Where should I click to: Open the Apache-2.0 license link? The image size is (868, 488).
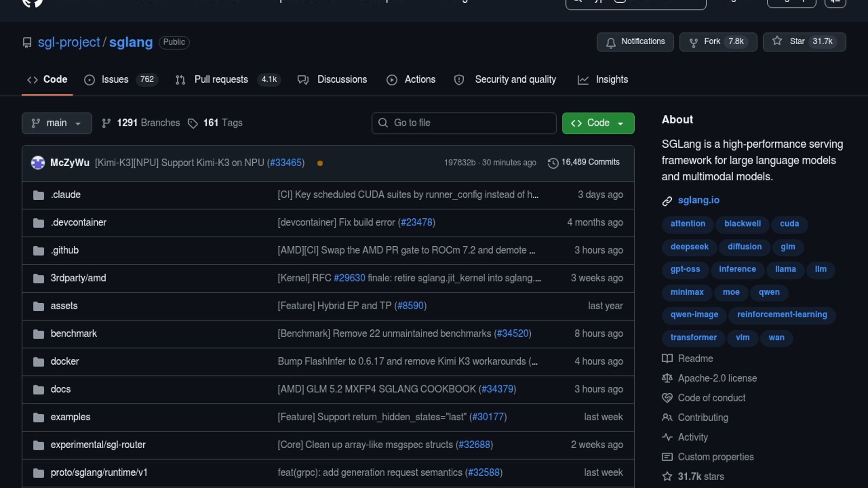[717, 378]
